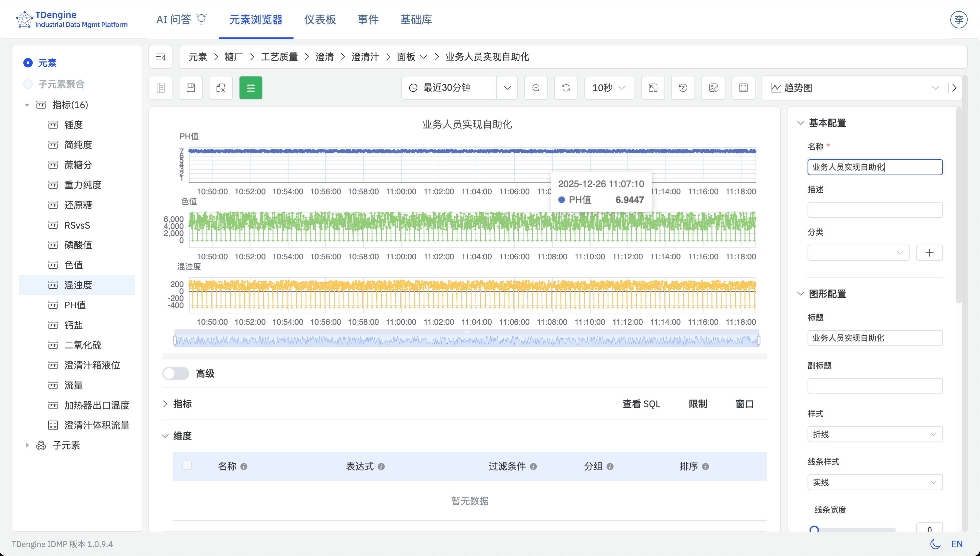The image size is (980, 556).
Task: Select the green chart layering tool
Action: (251, 87)
